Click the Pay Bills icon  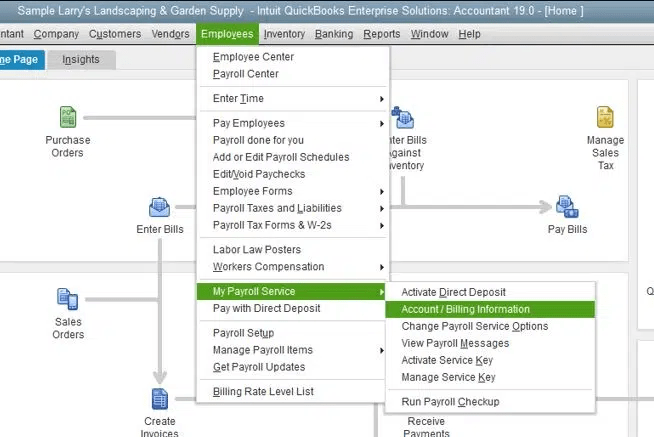pyautogui.click(x=567, y=207)
